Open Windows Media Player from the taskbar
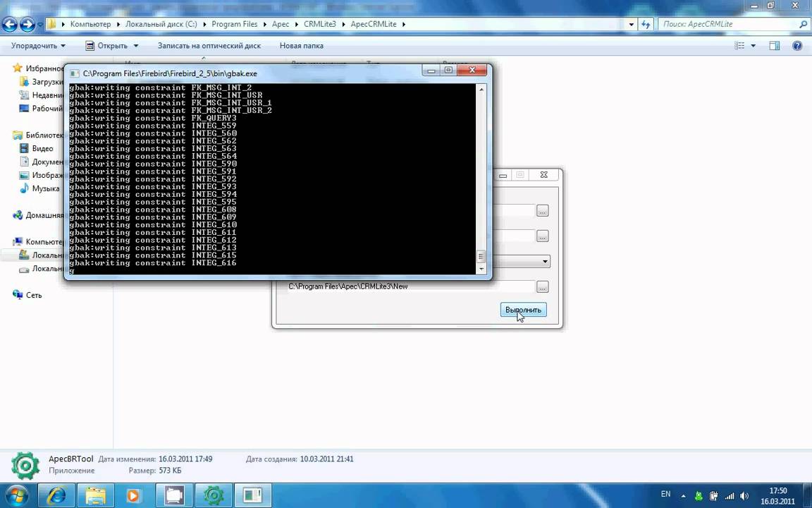Image resolution: width=812 pixels, height=508 pixels. click(133, 495)
